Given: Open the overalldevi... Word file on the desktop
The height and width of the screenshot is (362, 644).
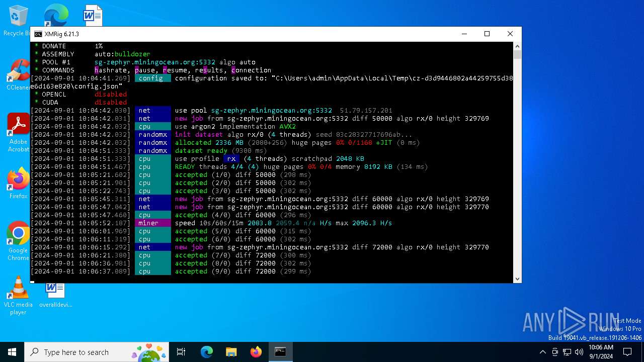Looking at the screenshot, I should [x=55, y=295].
